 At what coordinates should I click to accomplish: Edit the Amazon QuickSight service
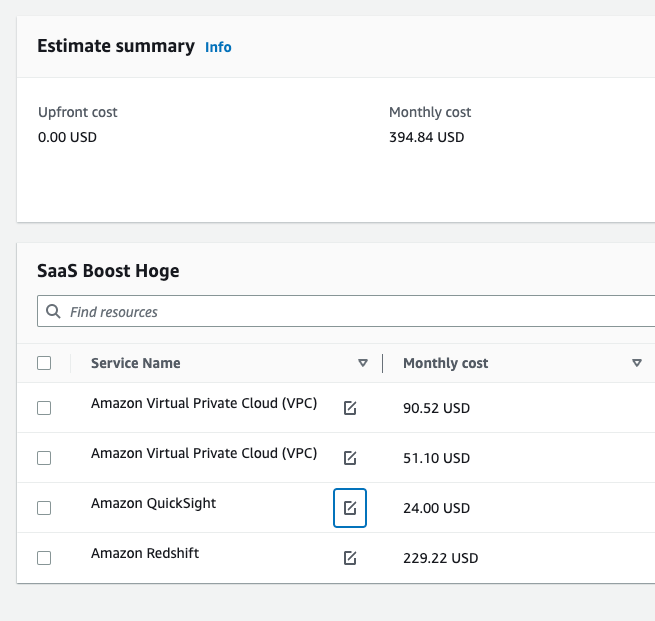pyautogui.click(x=350, y=508)
